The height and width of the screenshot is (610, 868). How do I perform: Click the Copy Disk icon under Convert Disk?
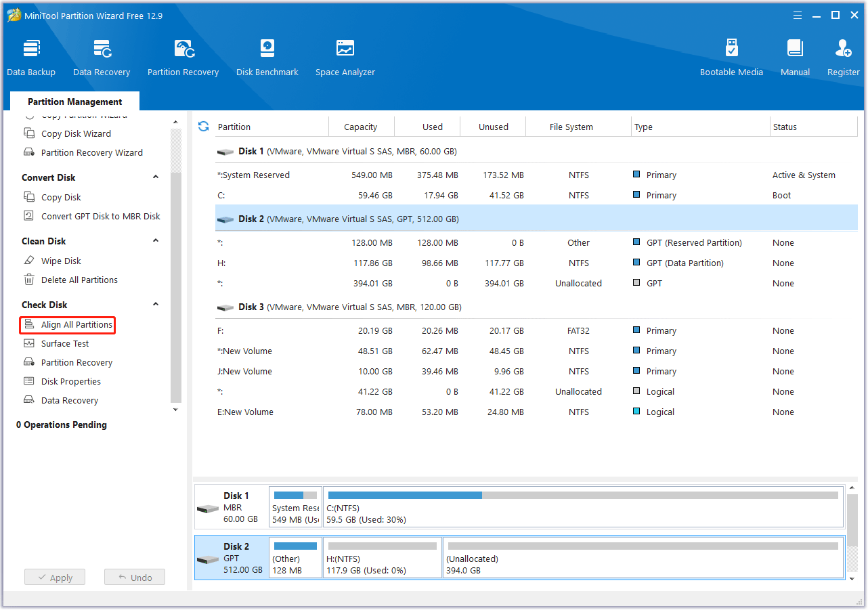click(29, 197)
